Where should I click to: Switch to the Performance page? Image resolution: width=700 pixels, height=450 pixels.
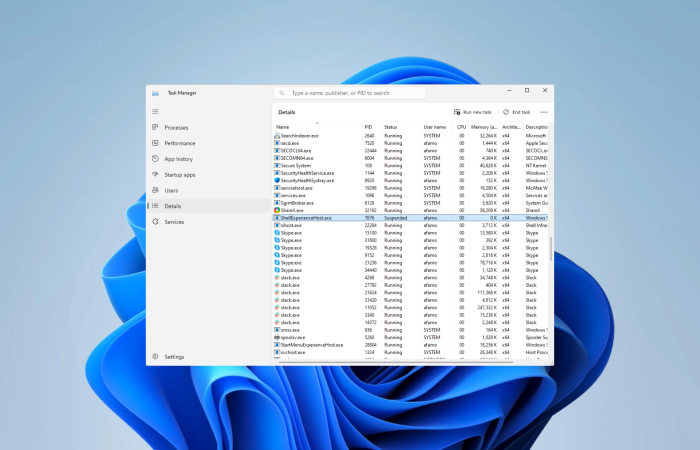tap(209, 143)
